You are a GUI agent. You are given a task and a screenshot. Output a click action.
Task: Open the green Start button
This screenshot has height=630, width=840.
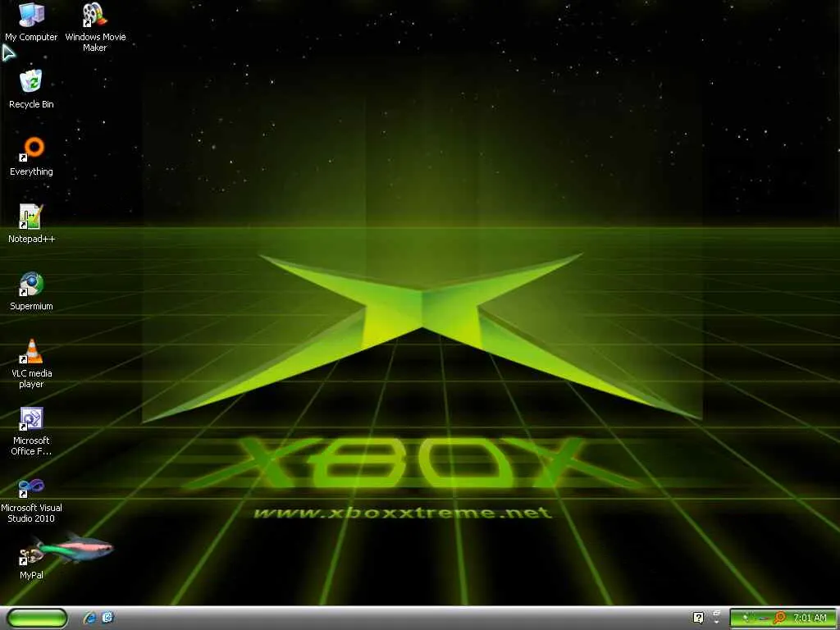point(38,618)
